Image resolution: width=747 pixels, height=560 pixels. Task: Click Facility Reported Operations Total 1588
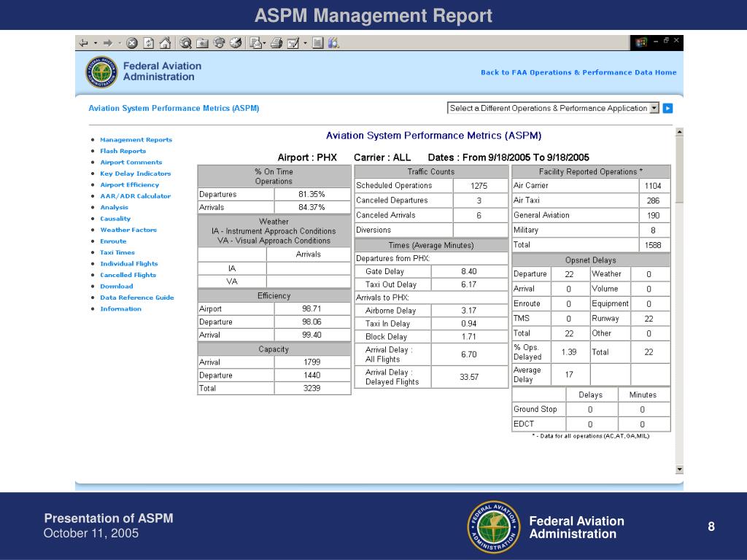click(653, 245)
